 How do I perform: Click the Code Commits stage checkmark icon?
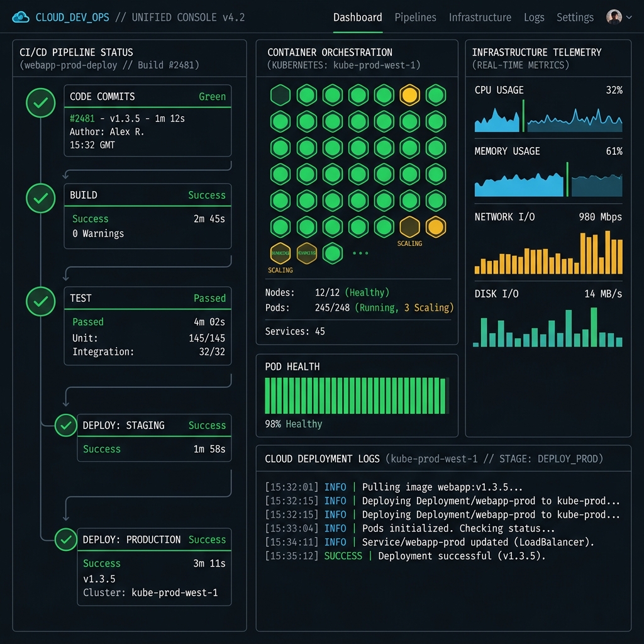pos(41,103)
